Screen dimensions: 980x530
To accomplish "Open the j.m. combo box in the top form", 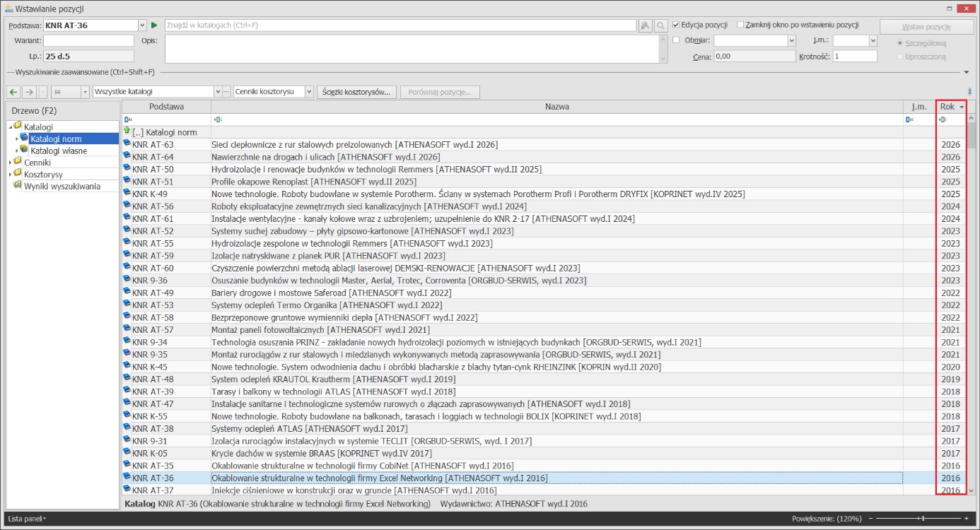I will coord(873,41).
